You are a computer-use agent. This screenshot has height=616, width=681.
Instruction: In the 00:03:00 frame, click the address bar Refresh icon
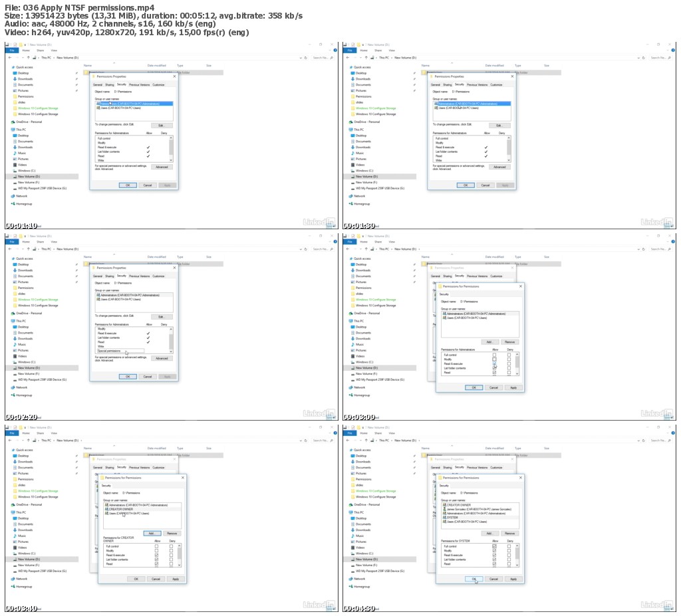(x=643, y=249)
